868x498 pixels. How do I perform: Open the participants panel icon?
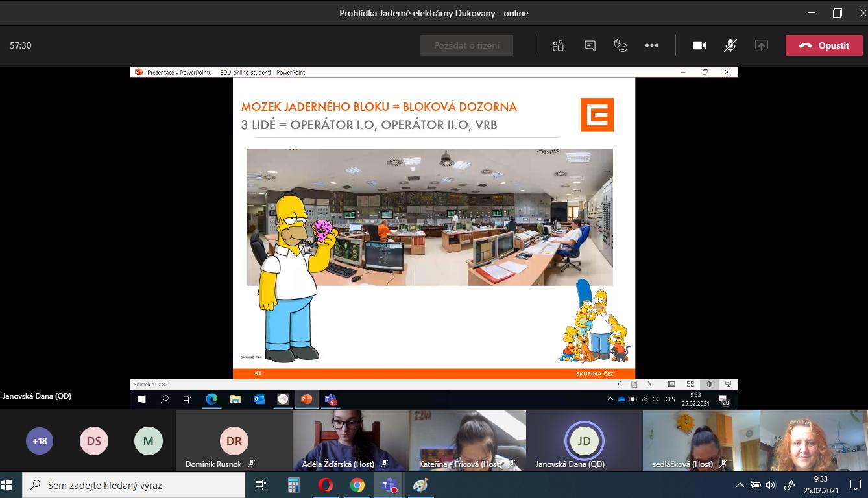coord(558,45)
